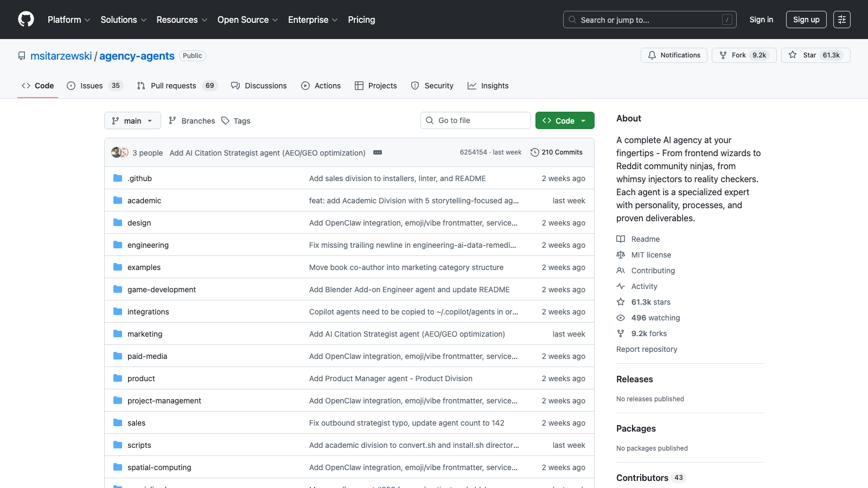Switch to the Pull requests tab
Screen dimensions: 868x488
click(173, 86)
